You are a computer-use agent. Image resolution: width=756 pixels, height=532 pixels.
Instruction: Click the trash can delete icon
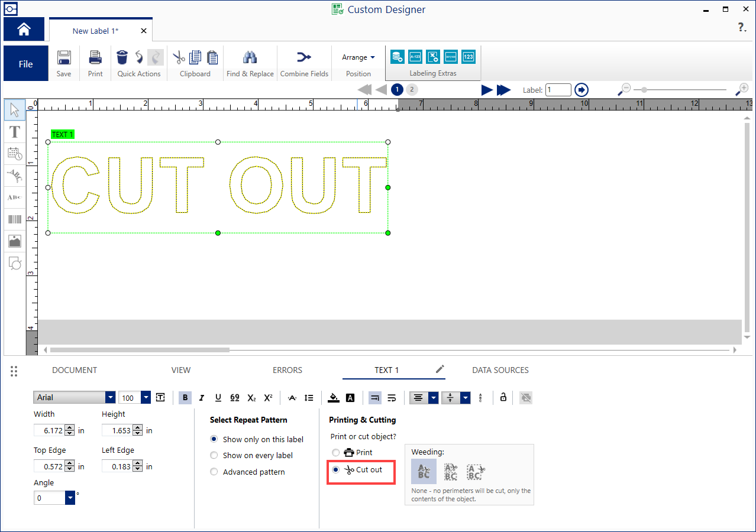point(122,57)
